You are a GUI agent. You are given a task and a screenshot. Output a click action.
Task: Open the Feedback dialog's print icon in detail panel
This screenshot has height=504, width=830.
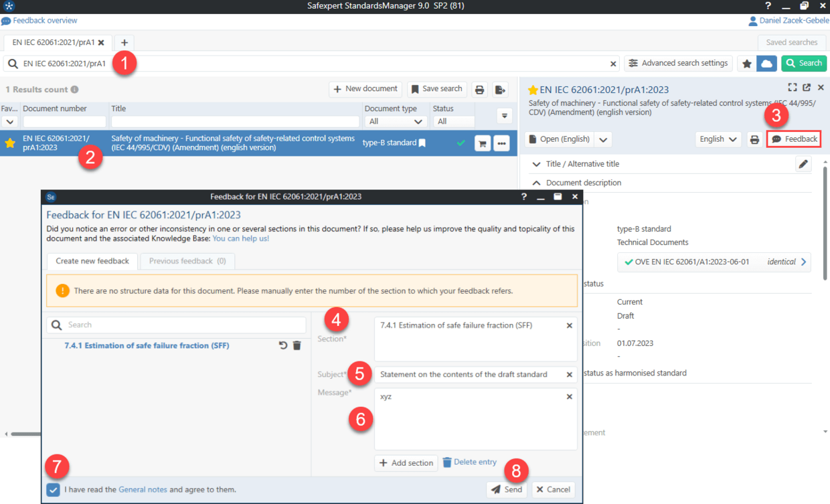(x=756, y=139)
